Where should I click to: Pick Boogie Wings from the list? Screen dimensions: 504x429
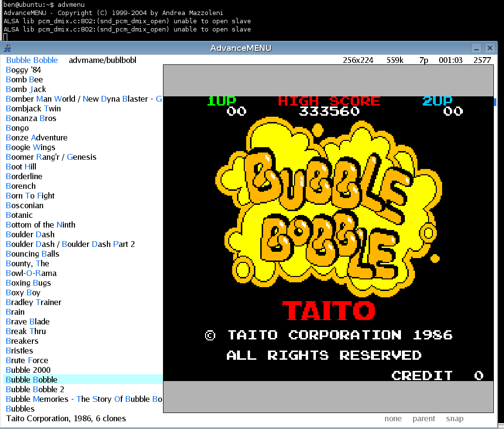[30, 147]
